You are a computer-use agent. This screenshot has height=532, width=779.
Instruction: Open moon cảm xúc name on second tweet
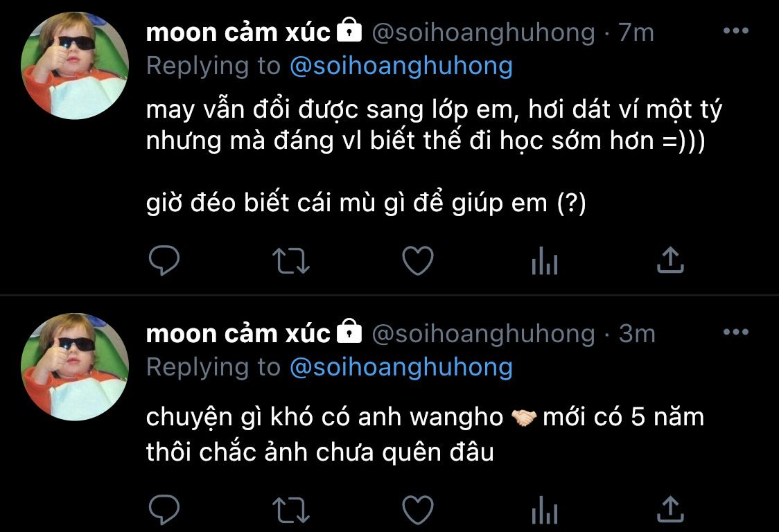[x=238, y=334]
